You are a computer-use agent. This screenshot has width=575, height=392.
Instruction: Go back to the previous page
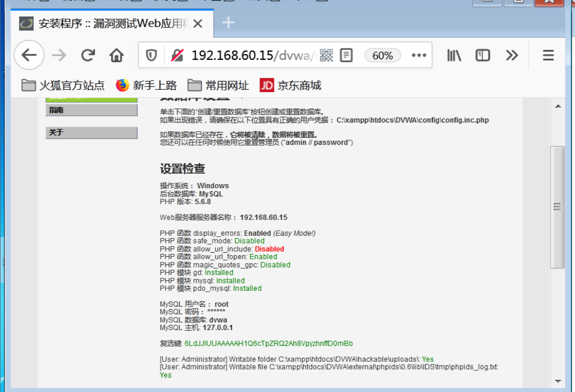pos(29,55)
